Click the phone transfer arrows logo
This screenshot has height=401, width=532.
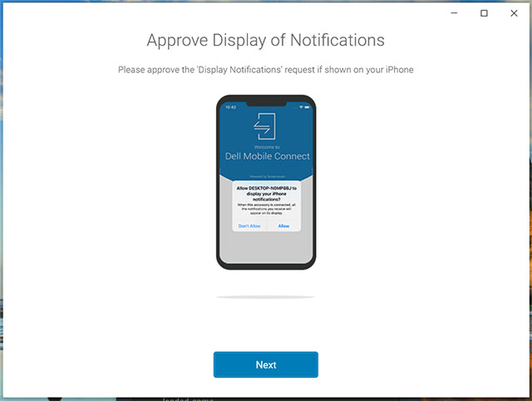(264, 126)
